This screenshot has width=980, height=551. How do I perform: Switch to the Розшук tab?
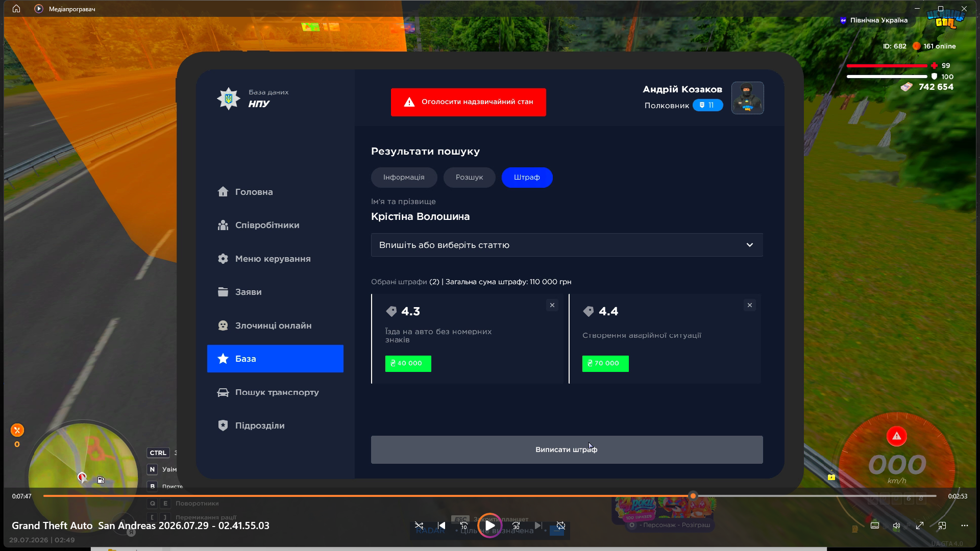click(x=469, y=178)
